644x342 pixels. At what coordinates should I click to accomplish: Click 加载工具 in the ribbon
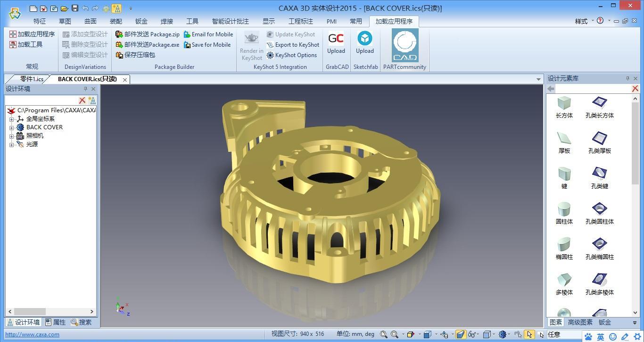click(x=26, y=45)
